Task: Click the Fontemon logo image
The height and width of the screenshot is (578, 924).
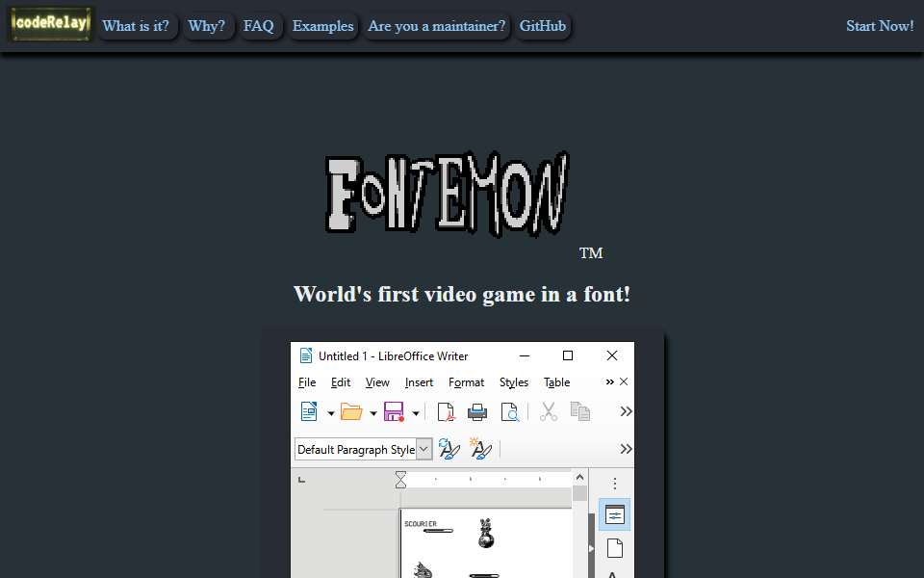Action: tap(448, 194)
